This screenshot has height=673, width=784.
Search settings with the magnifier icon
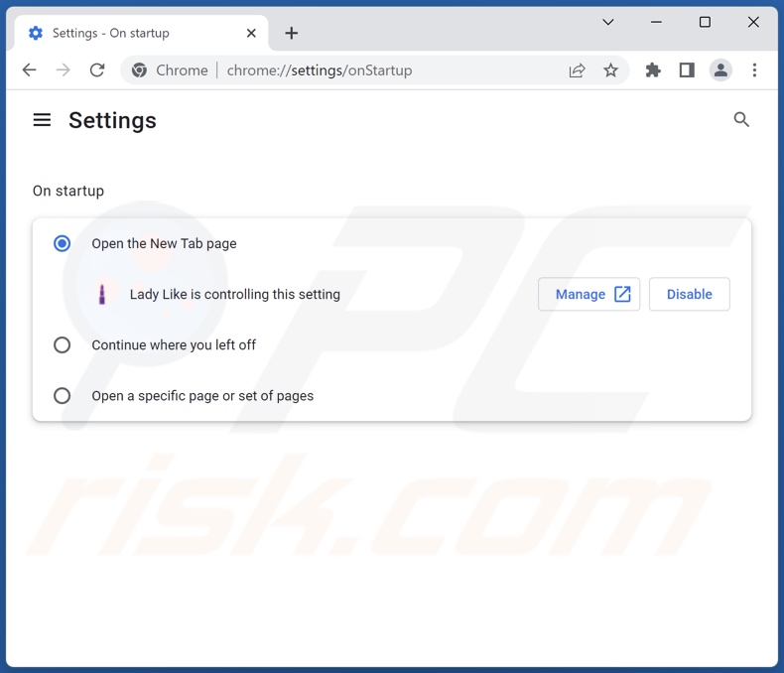coord(741,120)
